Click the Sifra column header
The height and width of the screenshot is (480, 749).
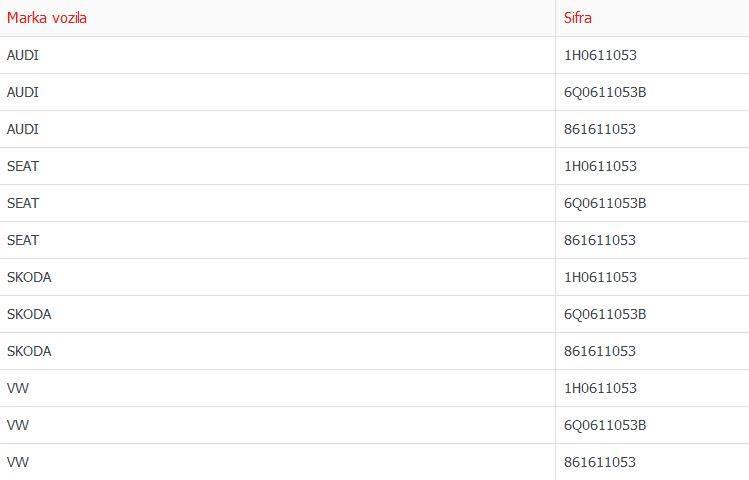tap(578, 18)
